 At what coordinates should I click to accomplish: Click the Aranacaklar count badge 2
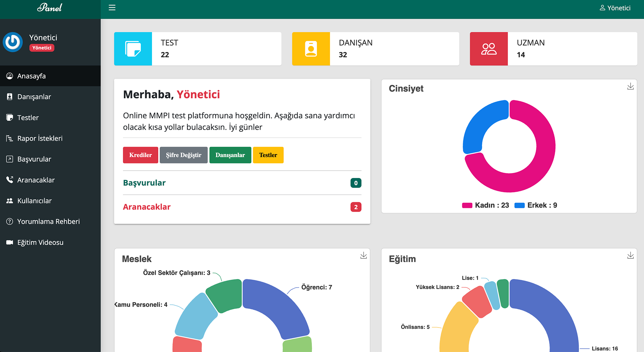[356, 207]
